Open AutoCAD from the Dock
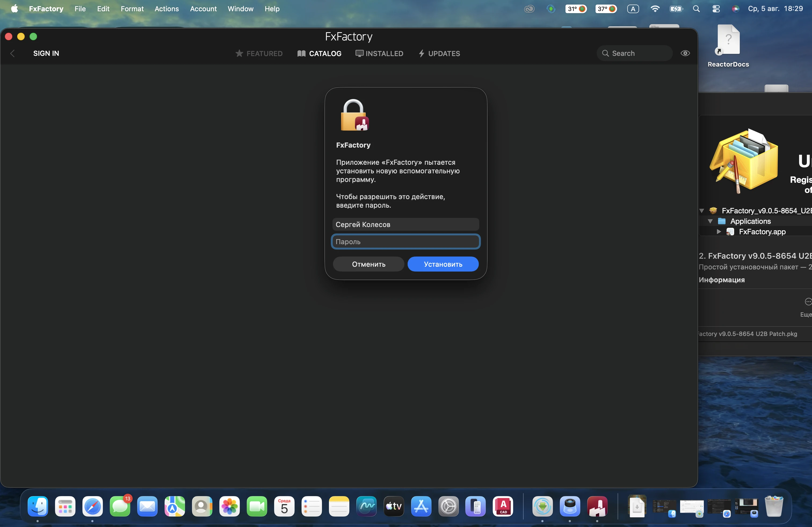This screenshot has height=527, width=812. point(503,506)
